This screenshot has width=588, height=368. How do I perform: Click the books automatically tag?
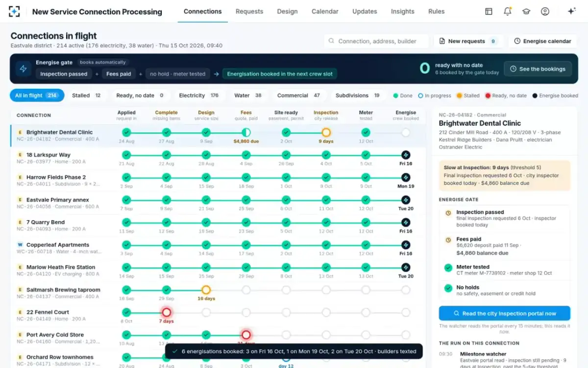pos(103,62)
